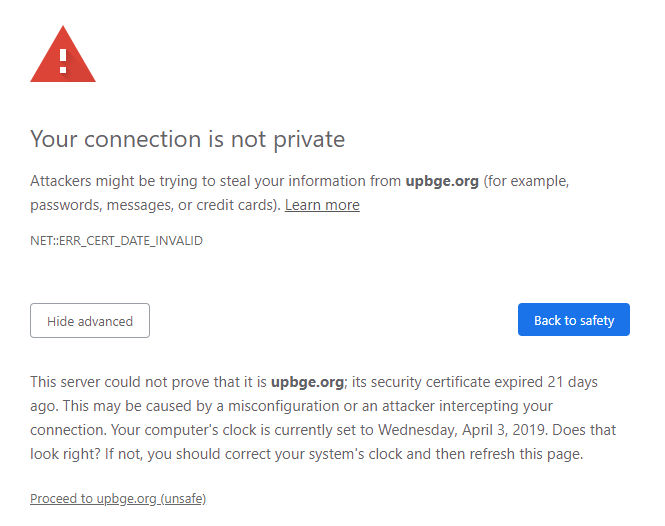
Task: Follow the Proceed to upbge.org (unsafe) link
Action: 118,498
